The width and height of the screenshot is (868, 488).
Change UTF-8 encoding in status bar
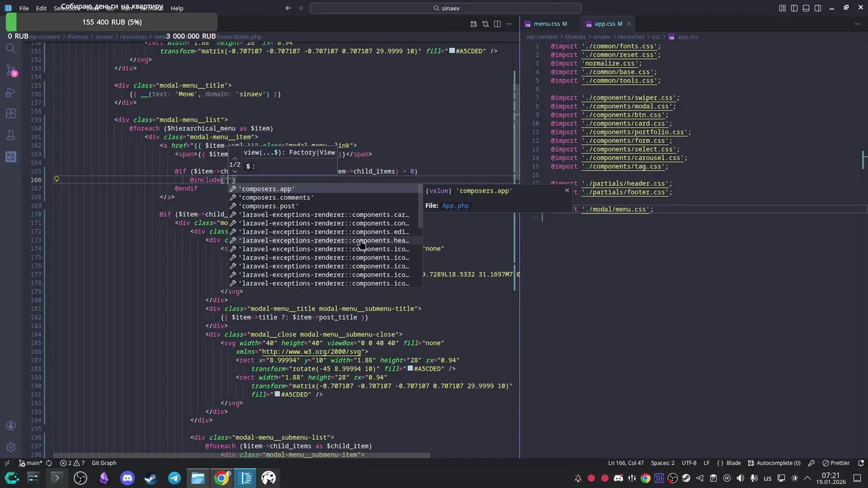click(689, 463)
